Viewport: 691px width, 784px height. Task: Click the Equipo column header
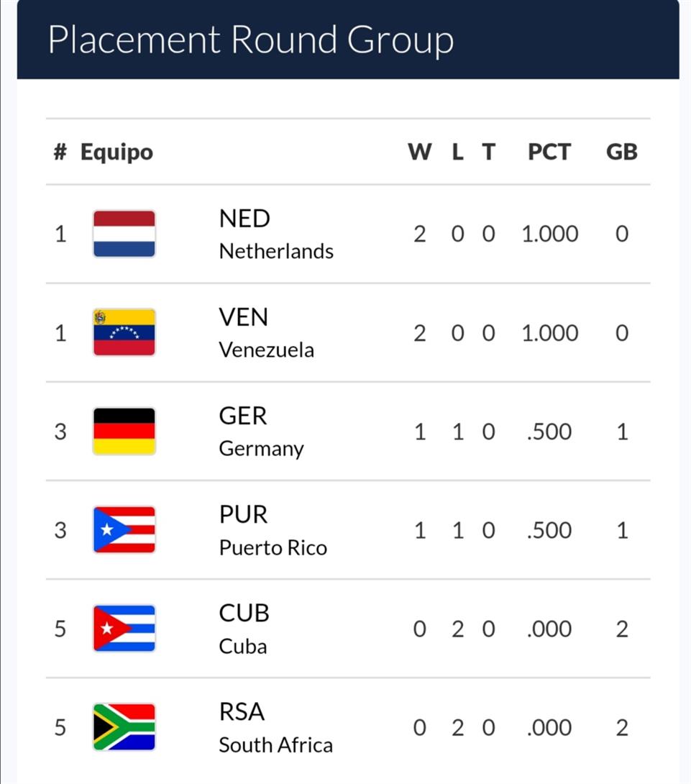(x=116, y=152)
